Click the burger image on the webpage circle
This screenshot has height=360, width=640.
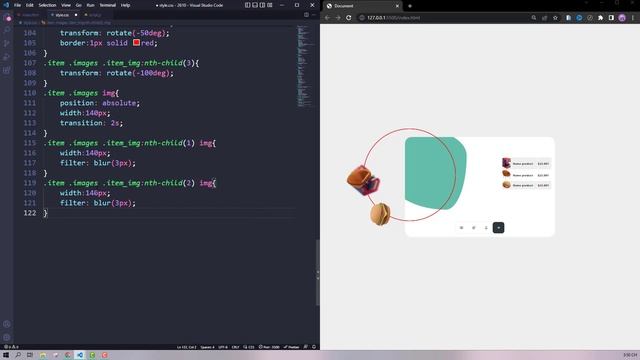click(x=380, y=214)
